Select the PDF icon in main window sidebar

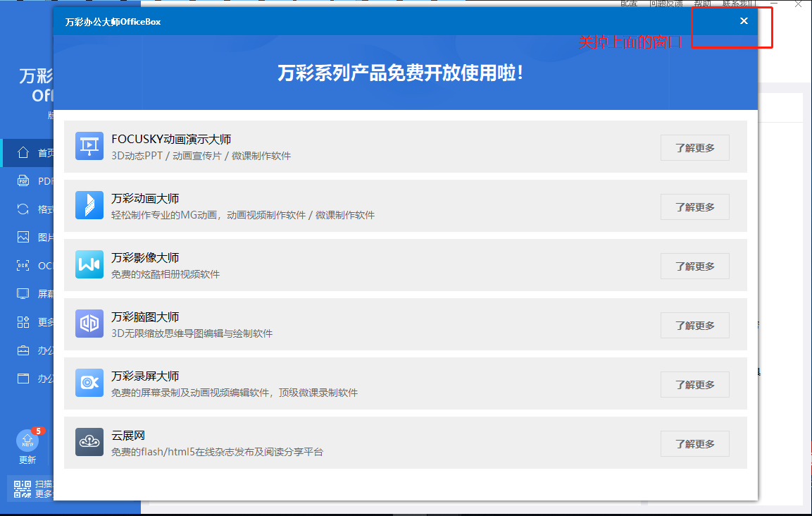point(23,180)
